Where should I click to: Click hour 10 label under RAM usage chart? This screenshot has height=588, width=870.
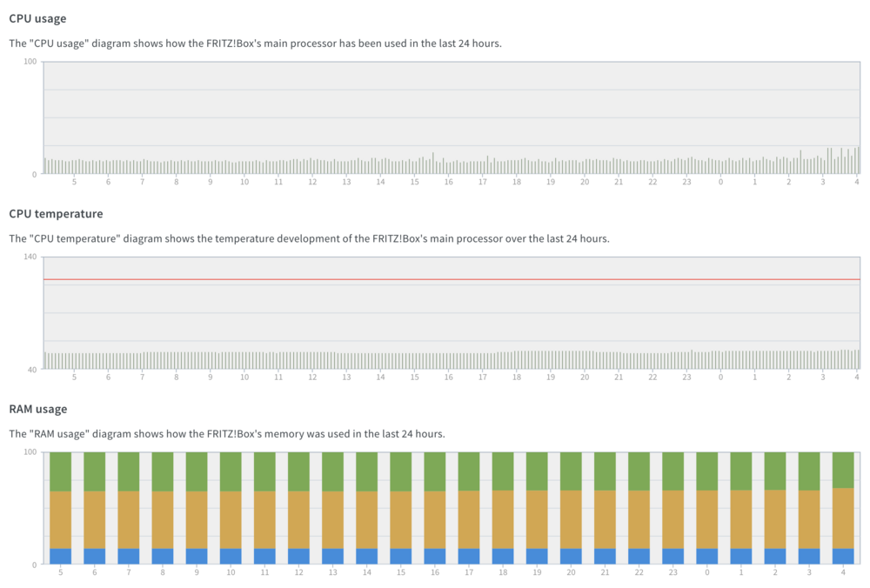point(231,572)
